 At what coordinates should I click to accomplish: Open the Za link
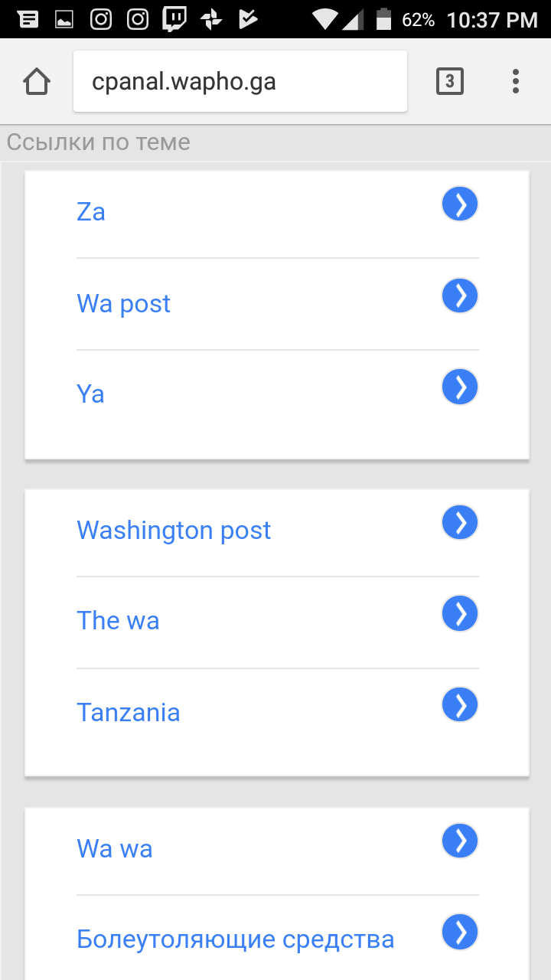(x=91, y=212)
